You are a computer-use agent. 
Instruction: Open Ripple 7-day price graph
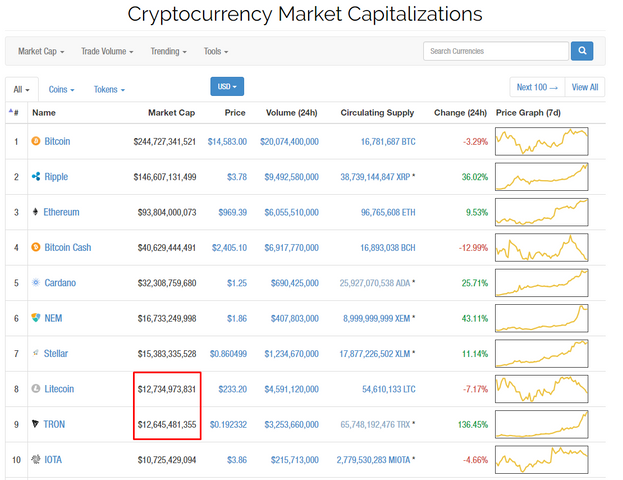[542, 177]
